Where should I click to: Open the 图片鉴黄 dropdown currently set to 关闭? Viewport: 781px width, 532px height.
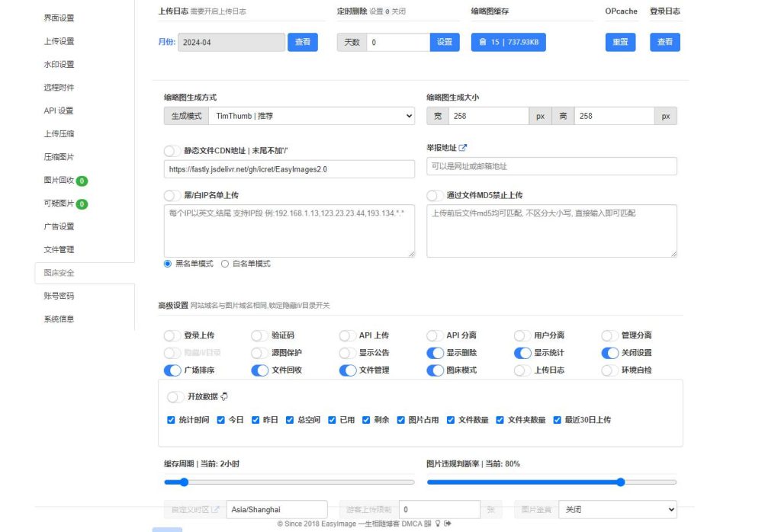(618, 509)
